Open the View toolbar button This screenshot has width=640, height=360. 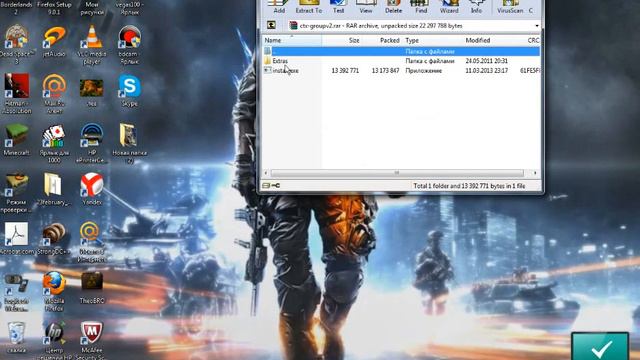366,7
